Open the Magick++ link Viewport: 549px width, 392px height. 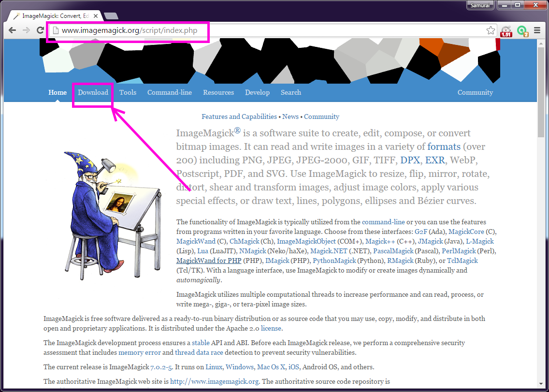click(x=380, y=241)
